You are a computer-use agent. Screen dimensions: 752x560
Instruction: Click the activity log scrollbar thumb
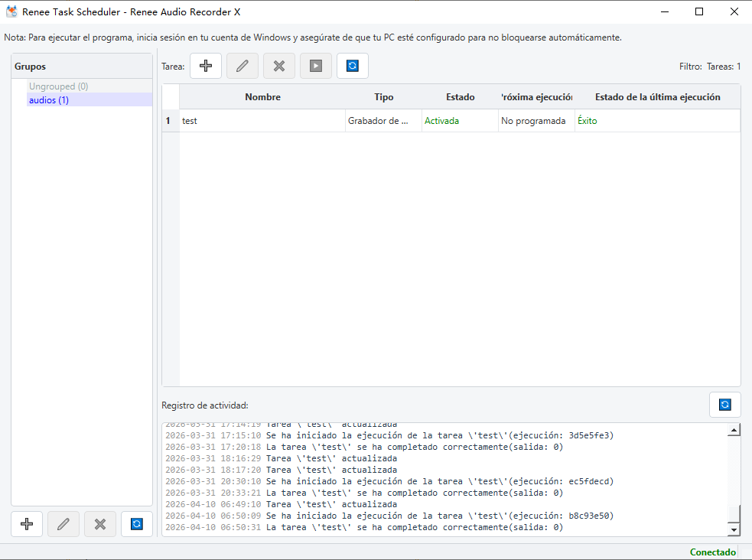tap(734, 513)
